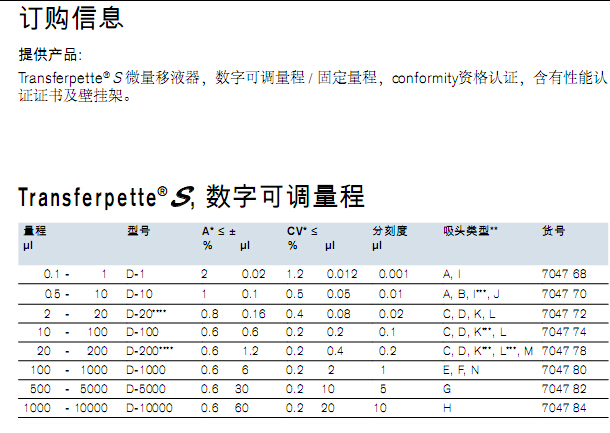
Task: Select model cell D-200
Action: 149,351
